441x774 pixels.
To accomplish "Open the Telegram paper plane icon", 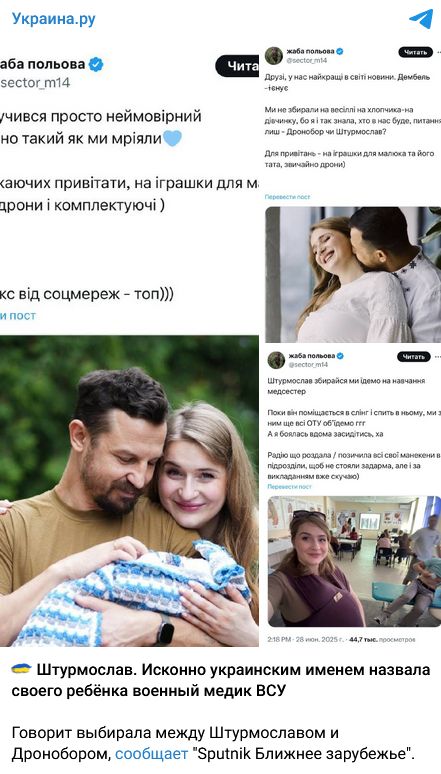I will [x=421, y=19].
